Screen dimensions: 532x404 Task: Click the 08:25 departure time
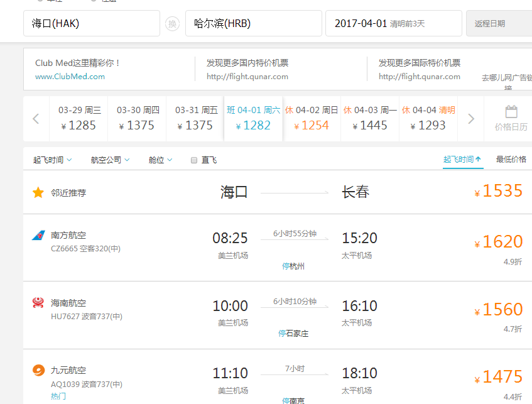click(x=230, y=238)
